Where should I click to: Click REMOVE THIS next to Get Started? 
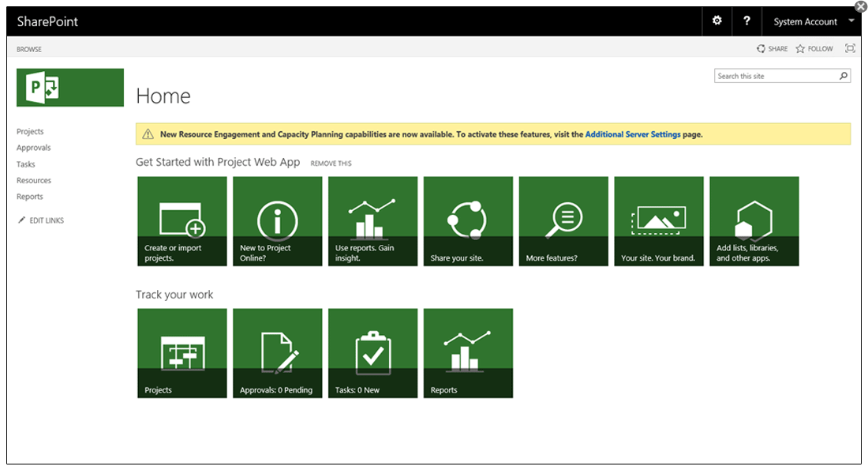[331, 163]
